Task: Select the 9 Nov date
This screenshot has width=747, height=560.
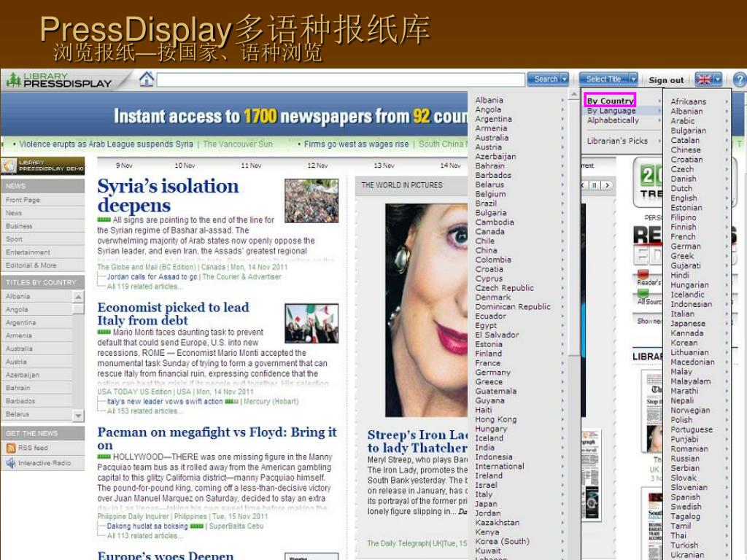Action: [124, 166]
